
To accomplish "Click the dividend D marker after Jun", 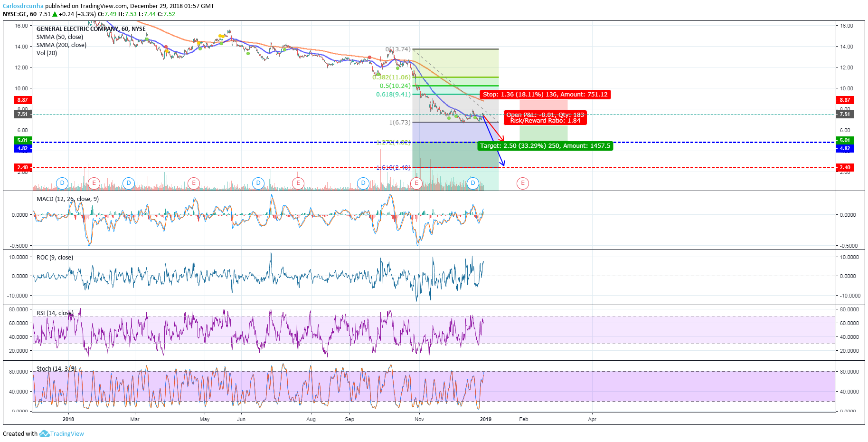I will [258, 183].
